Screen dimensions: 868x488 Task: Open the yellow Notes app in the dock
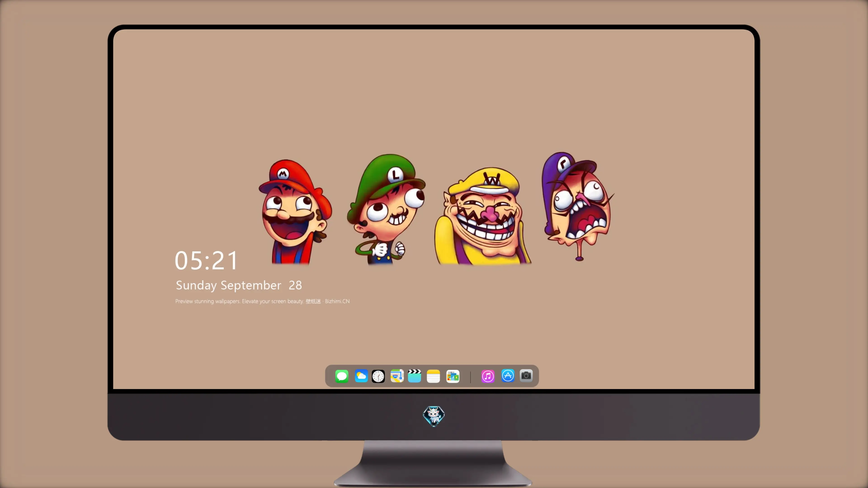pos(433,376)
